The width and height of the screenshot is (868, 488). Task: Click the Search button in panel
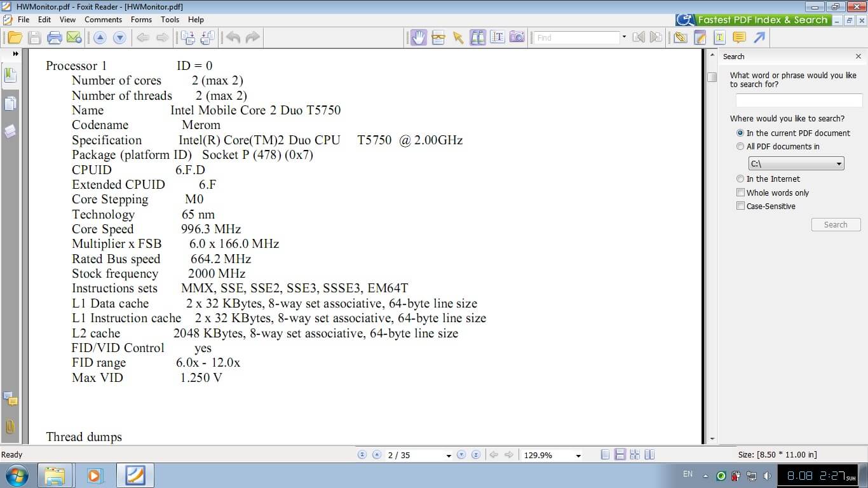(836, 225)
